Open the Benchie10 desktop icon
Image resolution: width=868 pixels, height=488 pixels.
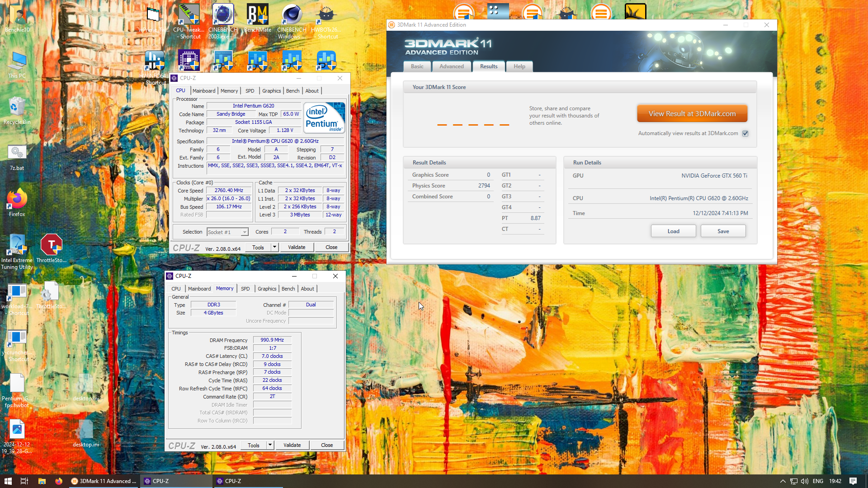tap(17, 18)
